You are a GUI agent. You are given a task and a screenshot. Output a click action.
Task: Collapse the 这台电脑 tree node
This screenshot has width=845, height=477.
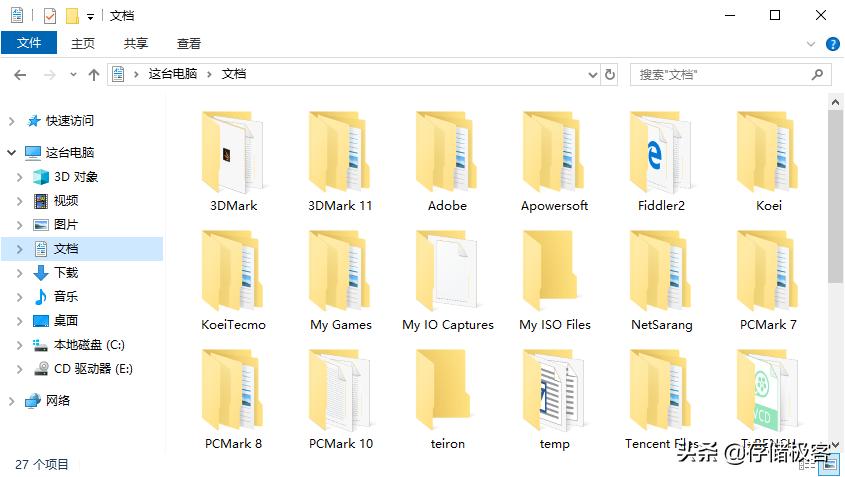(11, 153)
